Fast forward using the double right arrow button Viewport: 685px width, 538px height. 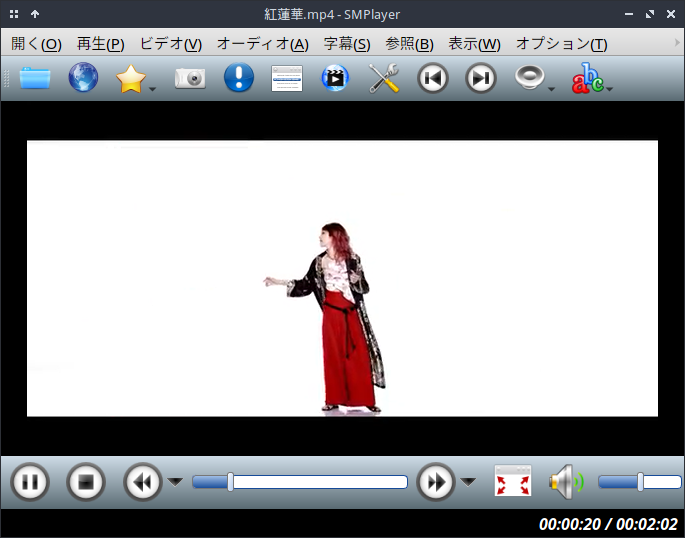point(436,482)
